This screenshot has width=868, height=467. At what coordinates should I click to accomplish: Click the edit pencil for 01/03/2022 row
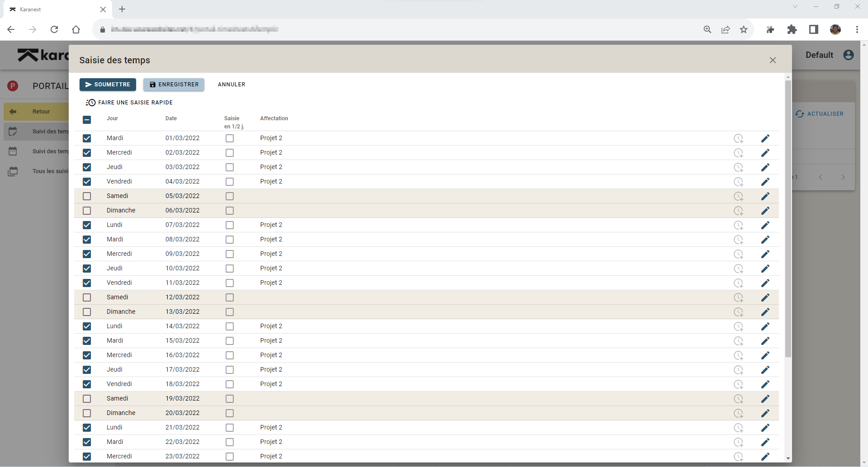[765, 138]
